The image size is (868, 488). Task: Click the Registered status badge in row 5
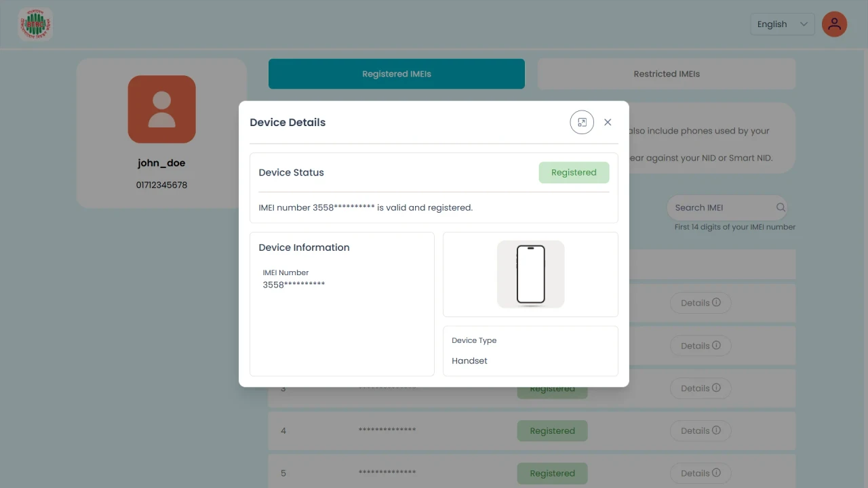point(552,473)
